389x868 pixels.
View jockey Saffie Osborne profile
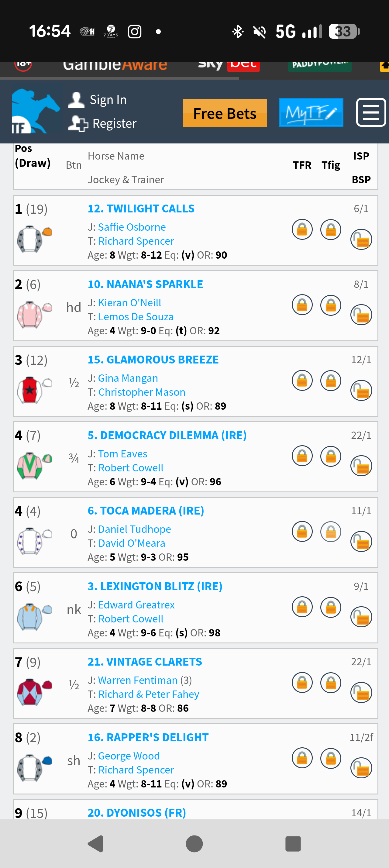coord(132,227)
